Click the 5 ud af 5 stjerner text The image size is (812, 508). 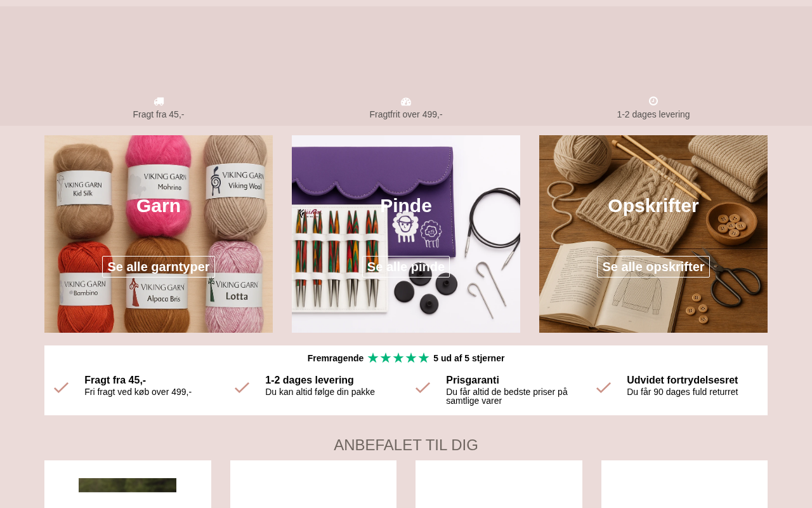(469, 358)
